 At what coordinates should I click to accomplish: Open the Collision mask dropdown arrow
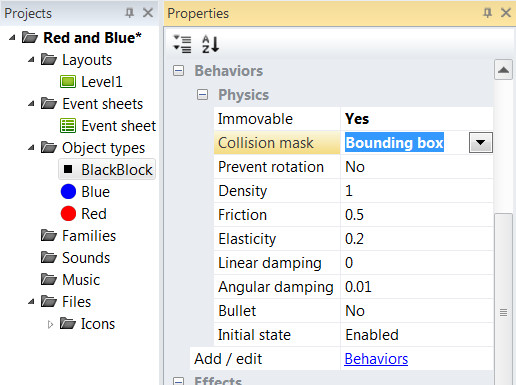click(x=481, y=143)
